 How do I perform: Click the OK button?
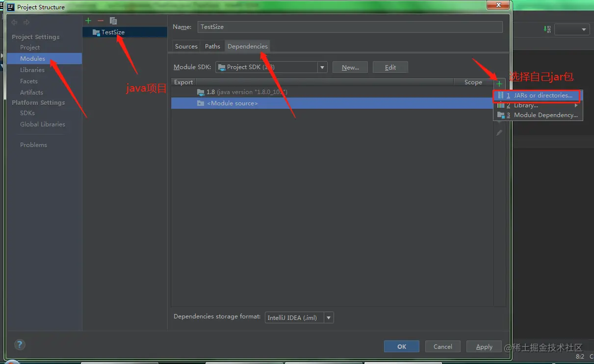(402, 346)
